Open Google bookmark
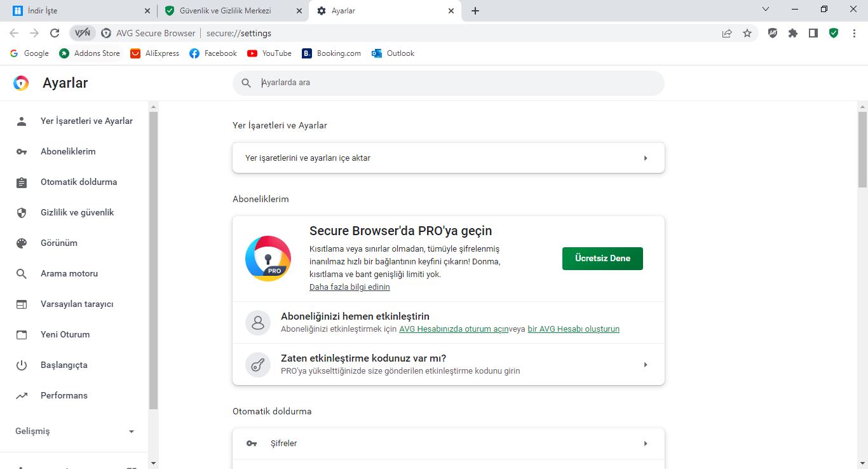Viewport: 868px width, 469px height. point(29,53)
